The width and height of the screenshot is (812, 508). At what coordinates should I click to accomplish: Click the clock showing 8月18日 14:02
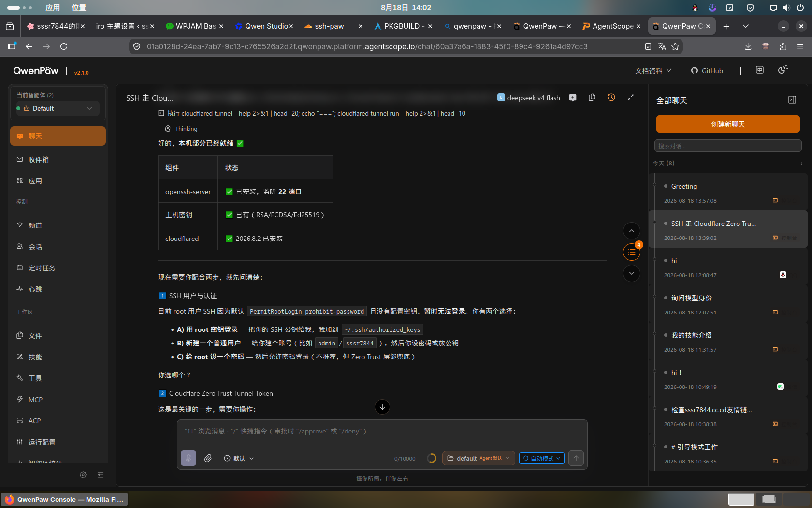coord(406,7)
